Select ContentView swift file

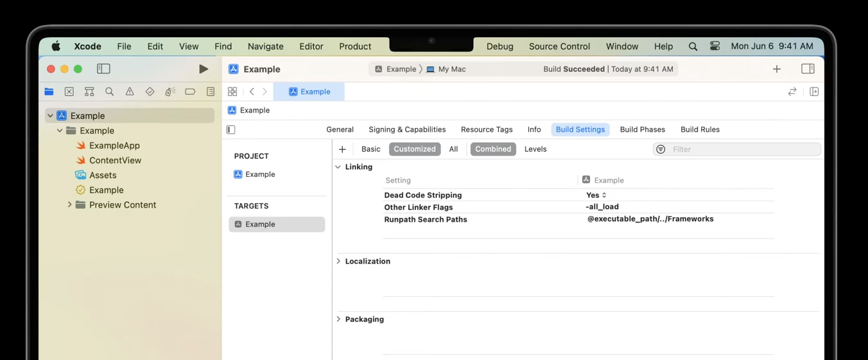[108, 160]
